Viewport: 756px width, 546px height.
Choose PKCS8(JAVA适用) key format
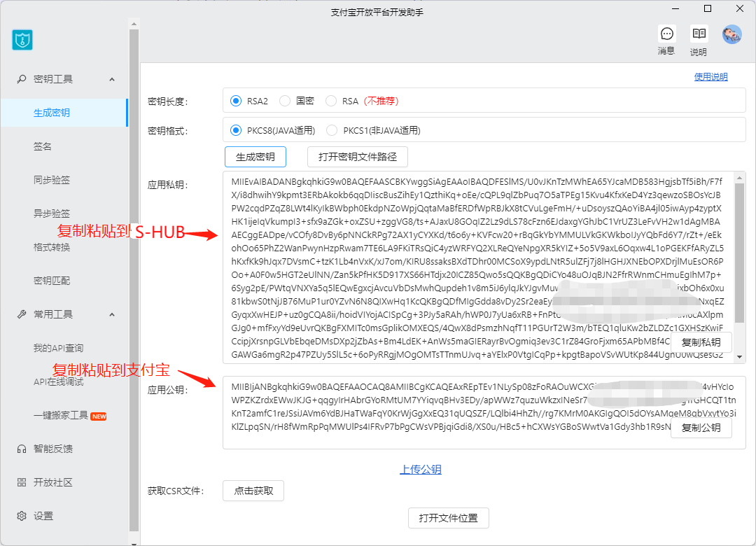point(236,130)
